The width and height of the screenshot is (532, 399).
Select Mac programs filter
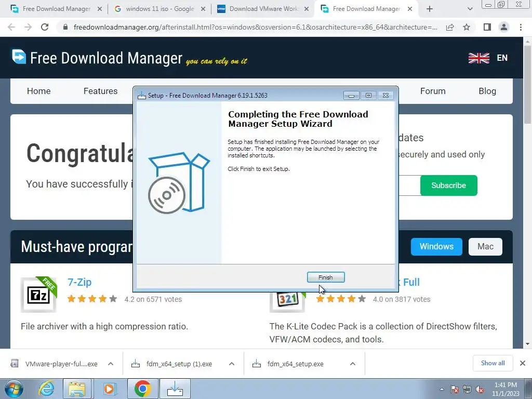coord(485,246)
